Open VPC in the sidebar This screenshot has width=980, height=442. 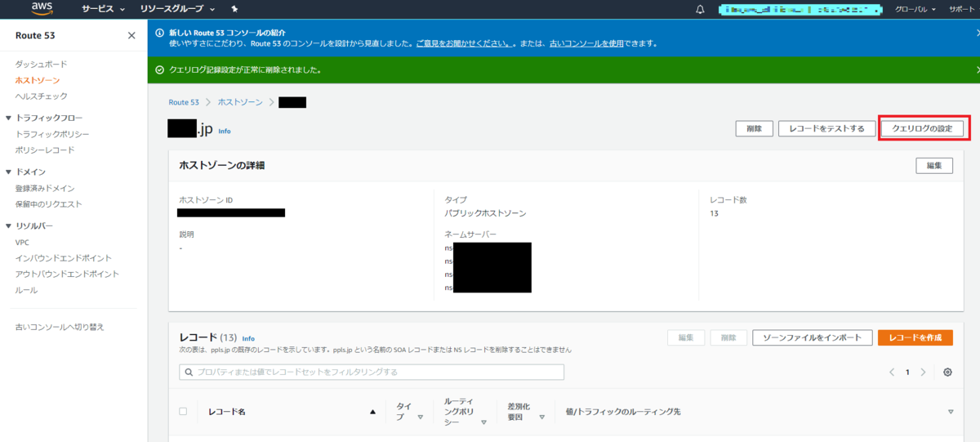click(x=22, y=242)
